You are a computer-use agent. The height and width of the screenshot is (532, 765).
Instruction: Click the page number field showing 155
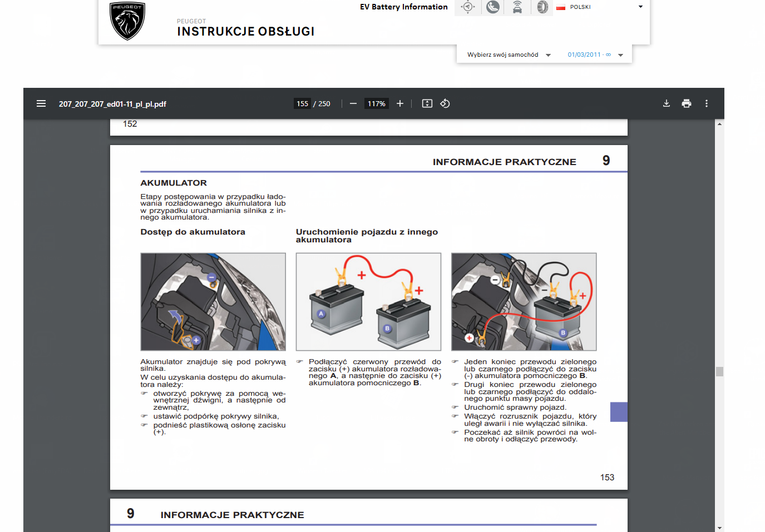coord(302,103)
